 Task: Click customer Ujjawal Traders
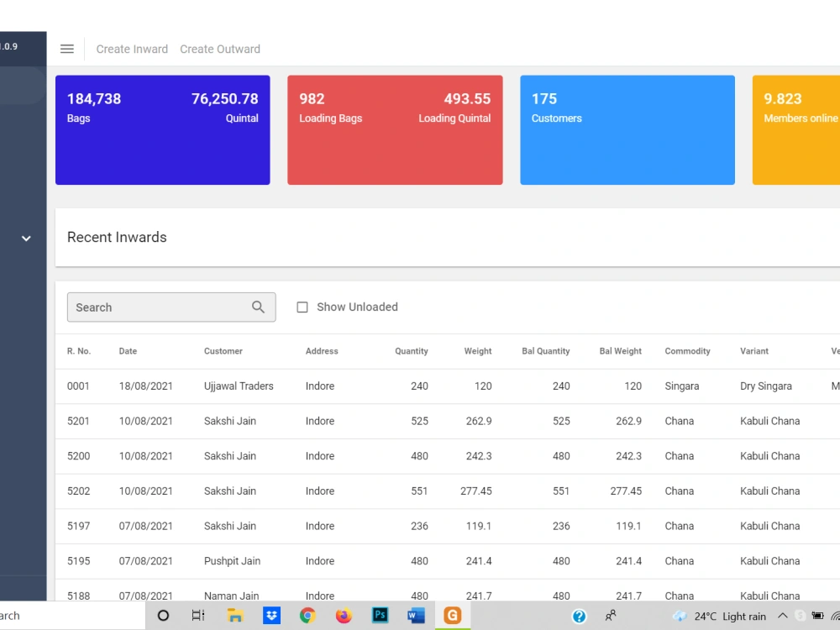[239, 386]
